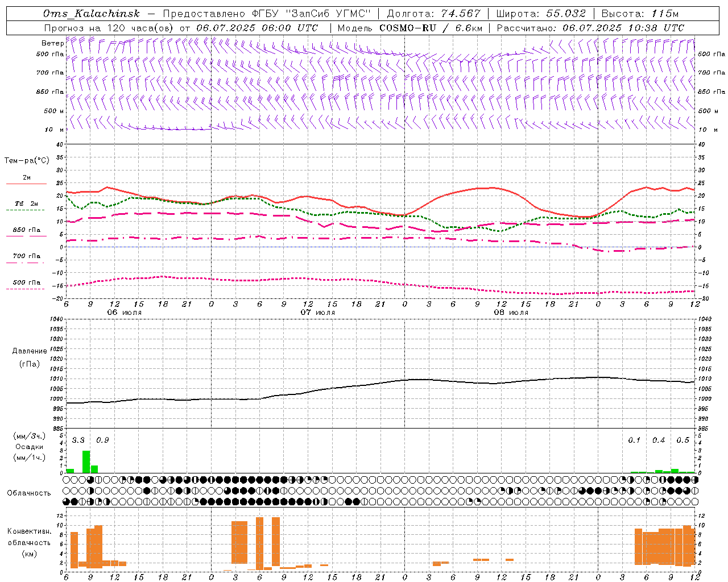Click the Давление pressure panel label
This screenshot has width=728, height=582.
30,351
